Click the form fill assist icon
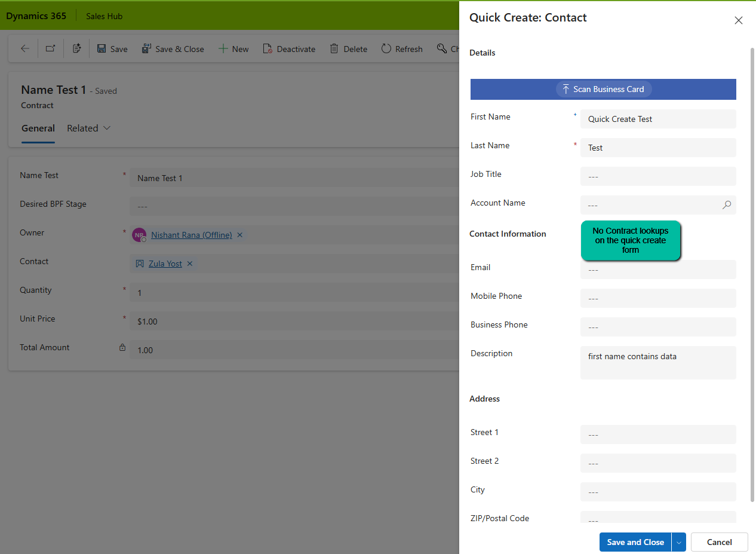Screen dimensions: 756x554 (76, 48)
